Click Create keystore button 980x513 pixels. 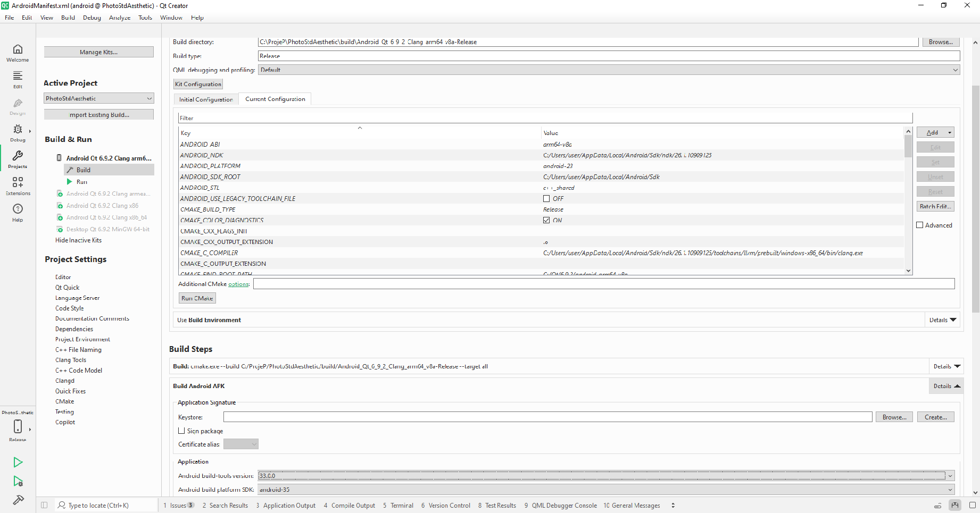pyautogui.click(x=935, y=417)
